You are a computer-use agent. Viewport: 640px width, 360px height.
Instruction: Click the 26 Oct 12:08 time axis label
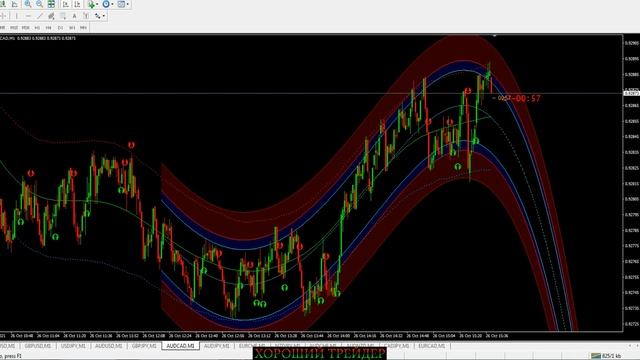154,336
